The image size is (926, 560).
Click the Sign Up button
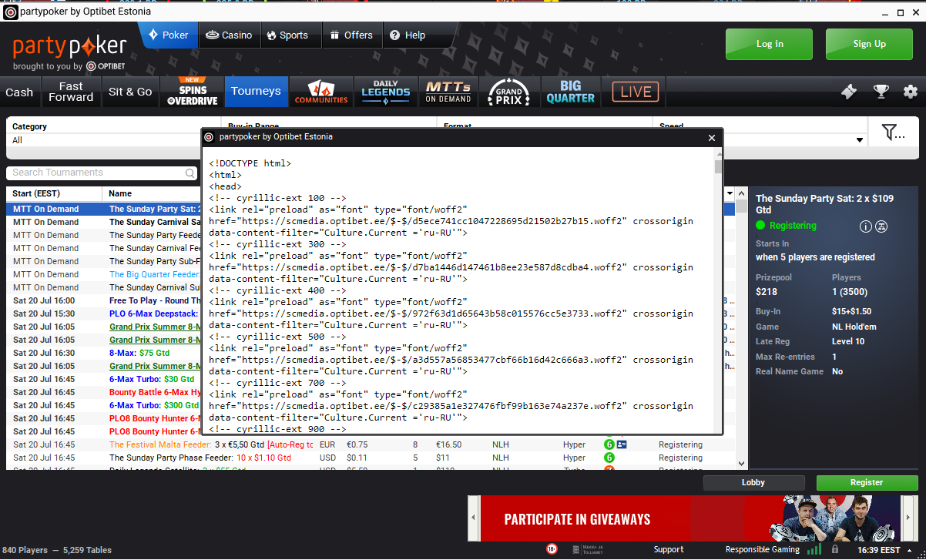coord(869,44)
